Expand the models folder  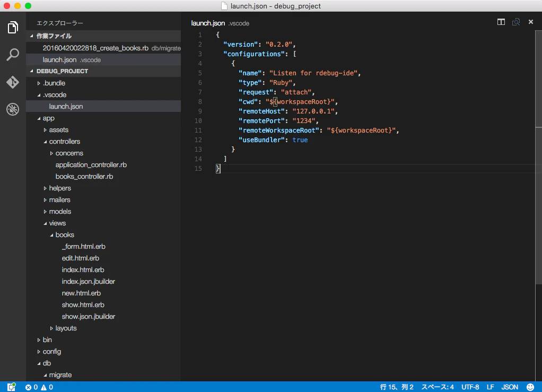45,212
